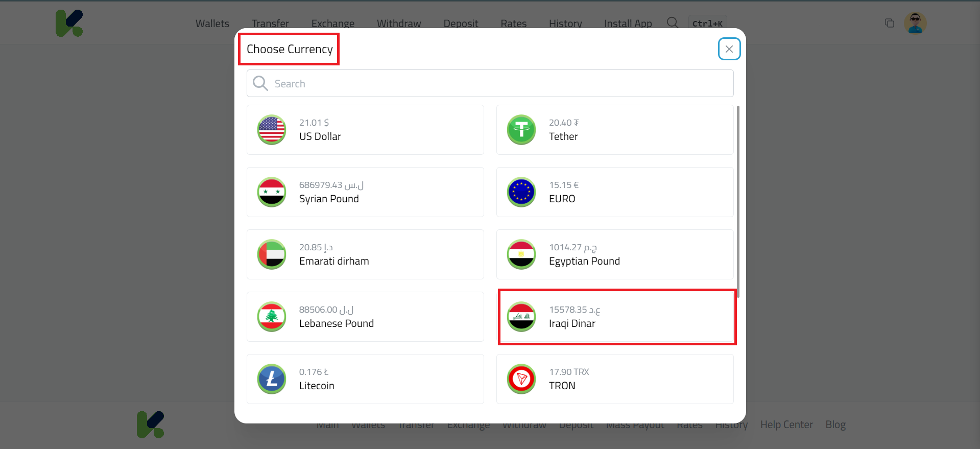Pick the Lebanese Pound label
This screenshot has width=980, height=449.
coord(337,323)
